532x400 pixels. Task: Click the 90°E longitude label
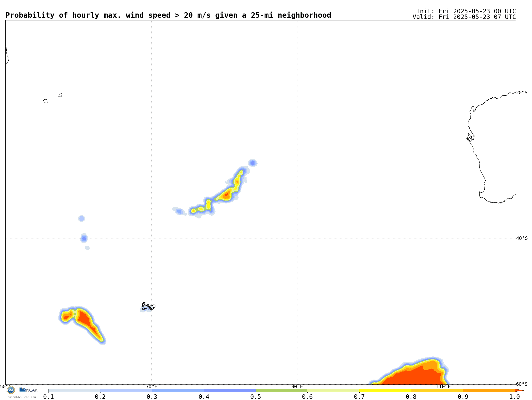297,387
